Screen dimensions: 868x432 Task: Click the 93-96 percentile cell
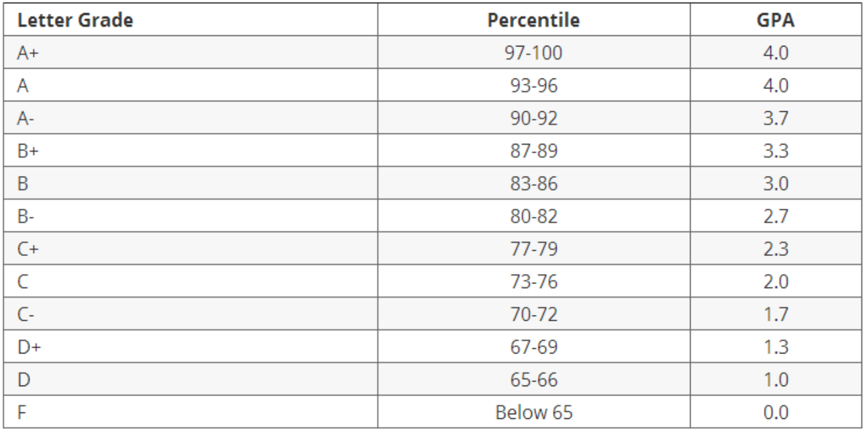tap(533, 86)
